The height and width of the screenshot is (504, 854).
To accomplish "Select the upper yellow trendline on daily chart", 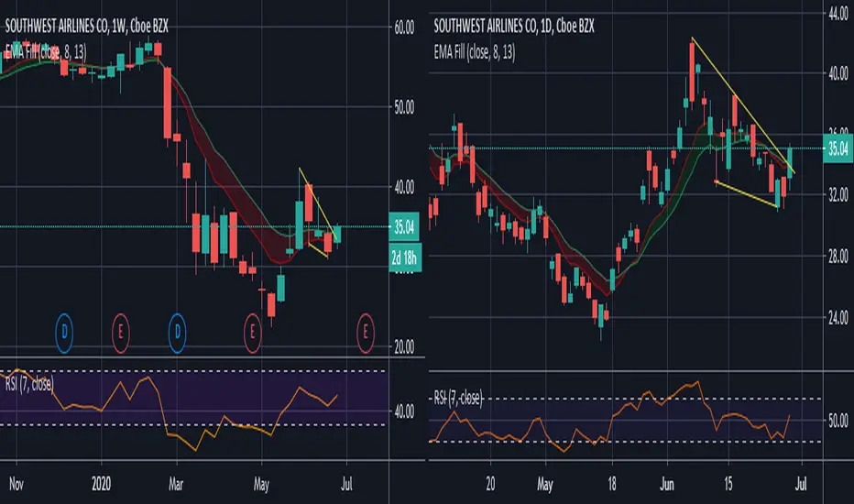I will coord(743,105).
